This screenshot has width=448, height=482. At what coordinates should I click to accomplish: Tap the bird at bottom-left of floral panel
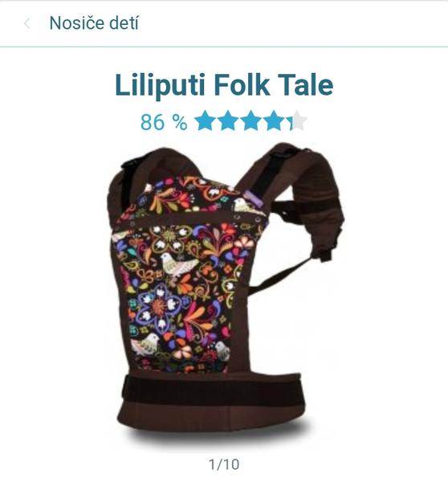point(146,345)
